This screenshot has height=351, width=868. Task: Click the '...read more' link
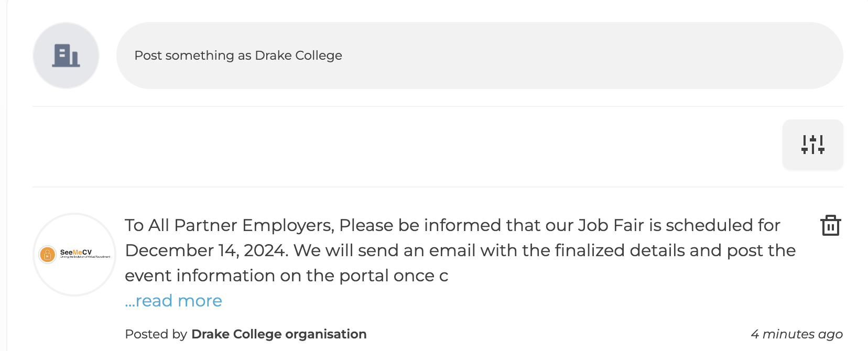pos(173,301)
